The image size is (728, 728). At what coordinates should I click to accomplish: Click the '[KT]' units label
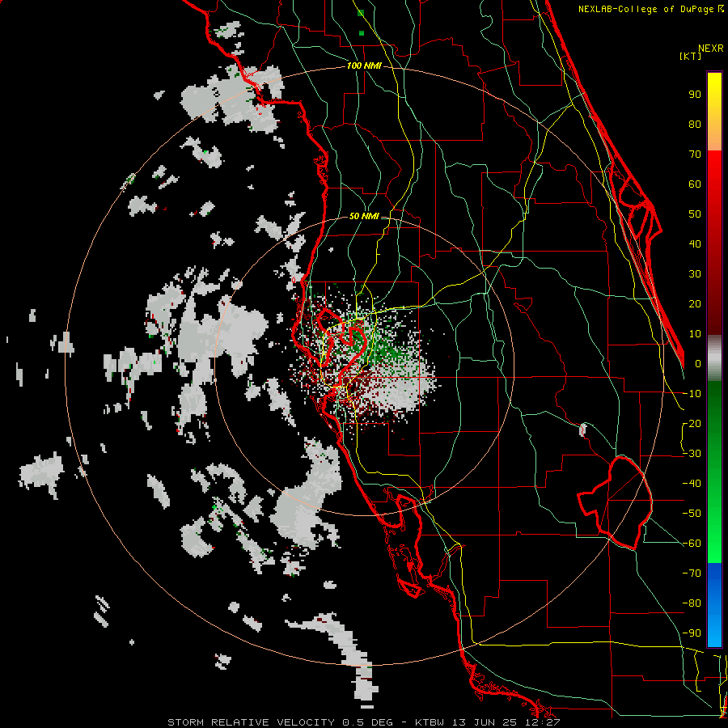(x=690, y=56)
